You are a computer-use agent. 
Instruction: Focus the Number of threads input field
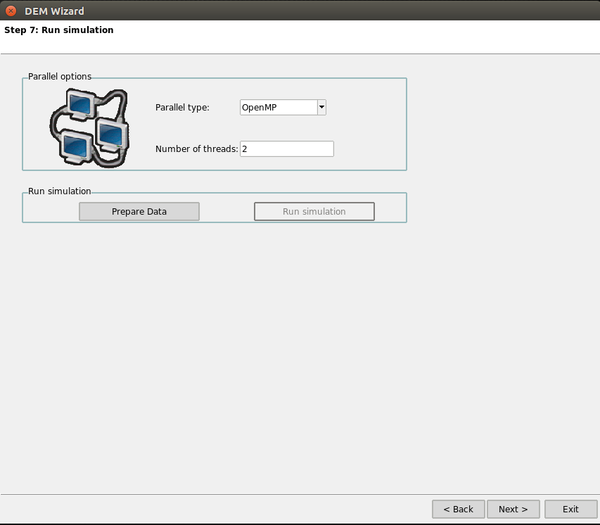click(x=286, y=149)
